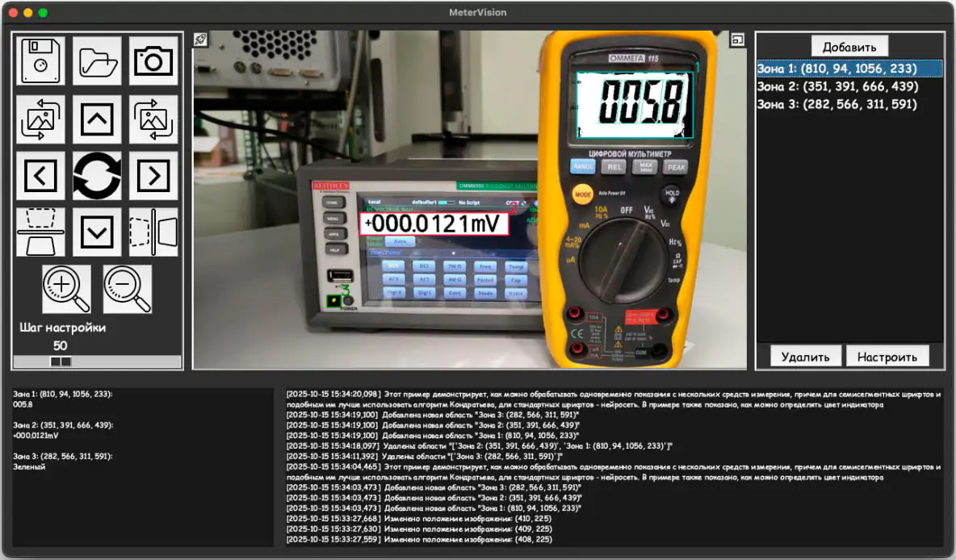Click the log entry timestamped 15:33:27,559
The width and height of the screenshot is (956, 560).
point(419,539)
